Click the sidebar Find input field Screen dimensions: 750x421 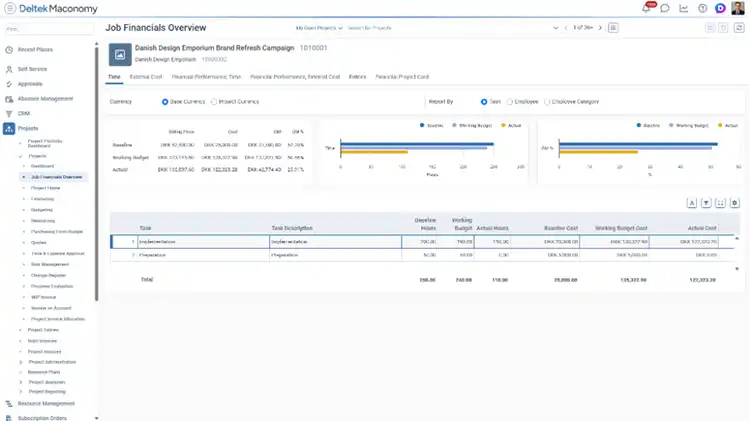point(49,29)
